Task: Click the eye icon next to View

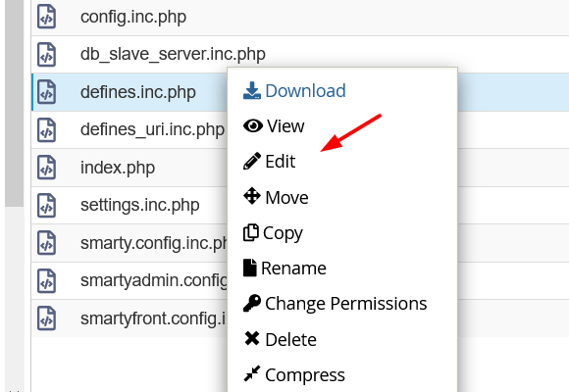Action: [253, 125]
